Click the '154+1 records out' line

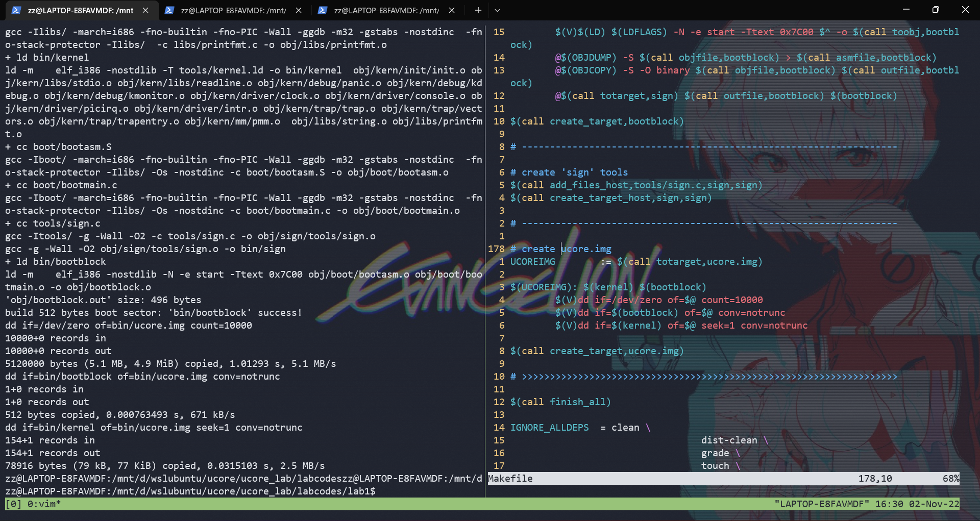[x=53, y=453]
